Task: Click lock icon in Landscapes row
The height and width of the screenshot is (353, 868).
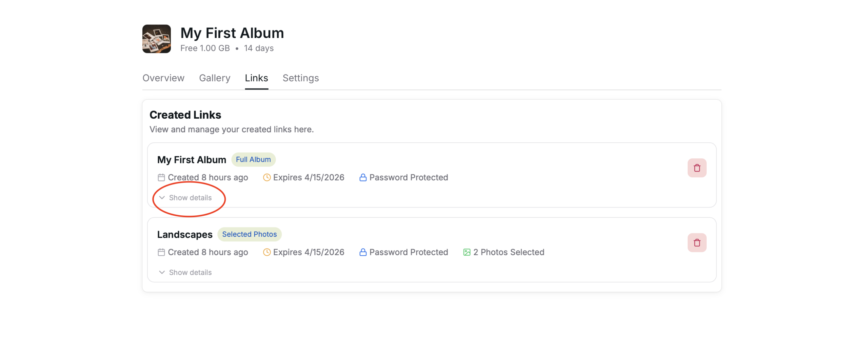Action: tap(362, 252)
